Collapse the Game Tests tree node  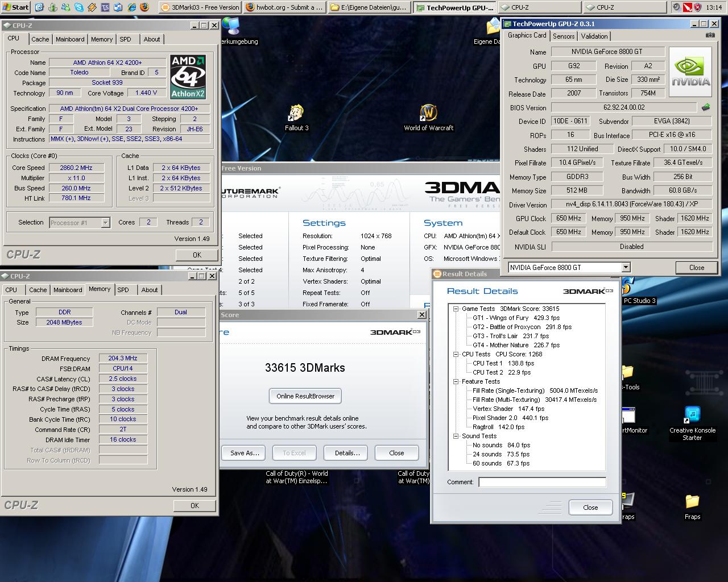456,309
